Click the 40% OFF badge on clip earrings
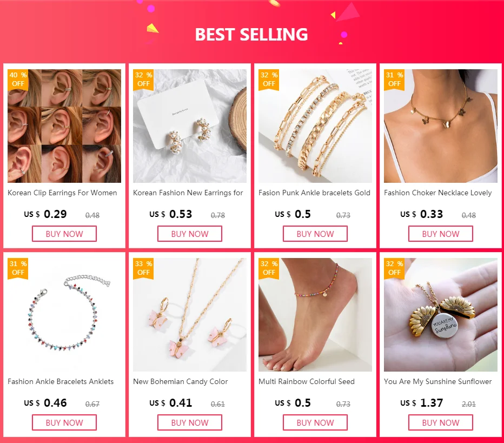This screenshot has width=504, height=443. 18,80
